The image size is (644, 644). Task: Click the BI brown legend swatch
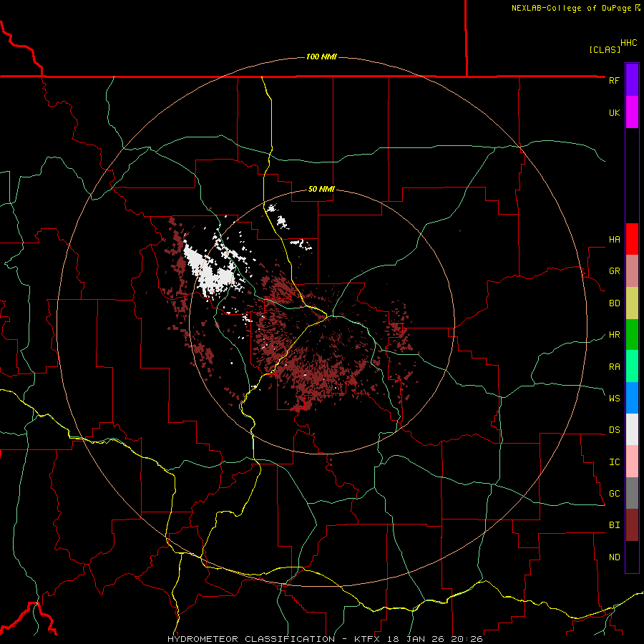click(632, 525)
